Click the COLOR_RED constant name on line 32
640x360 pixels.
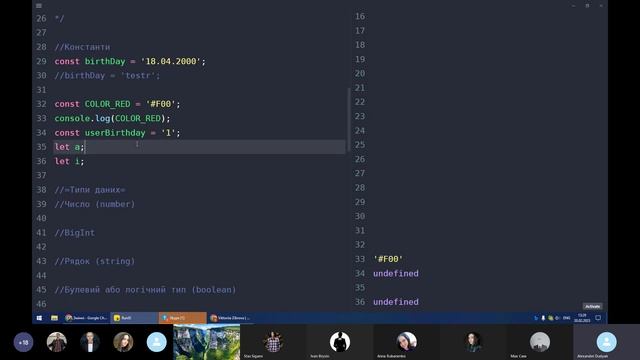tap(107, 104)
